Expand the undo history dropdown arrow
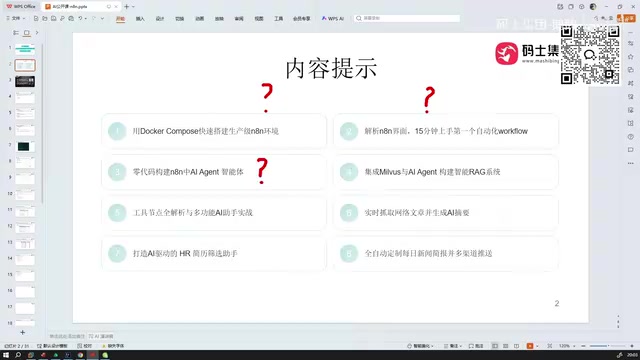 [x=86, y=18]
